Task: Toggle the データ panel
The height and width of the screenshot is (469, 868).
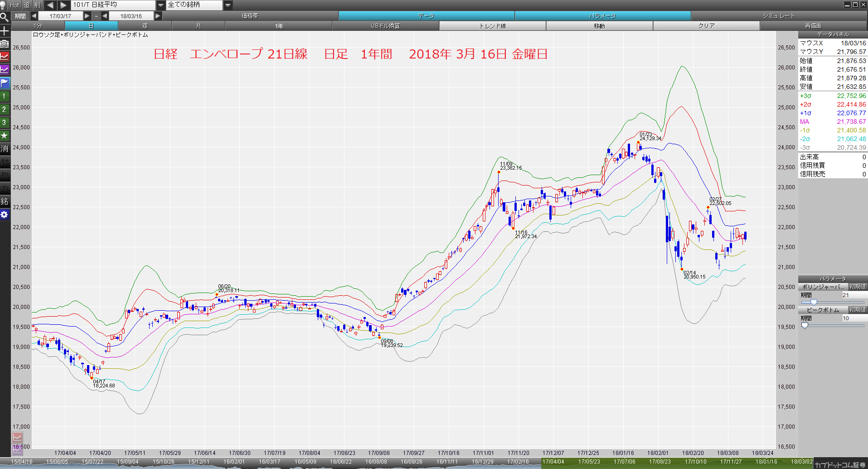Action: click(427, 16)
